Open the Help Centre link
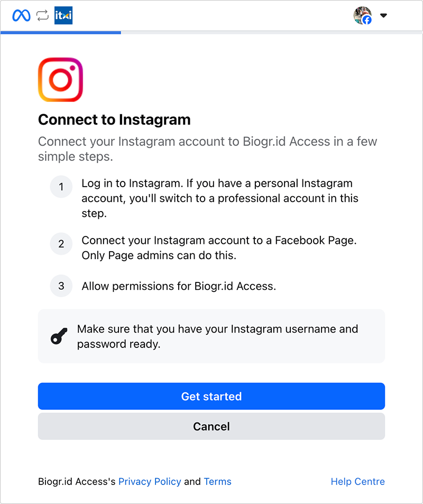Viewport: 423px width, 504px height. pyautogui.click(x=358, y=481)
